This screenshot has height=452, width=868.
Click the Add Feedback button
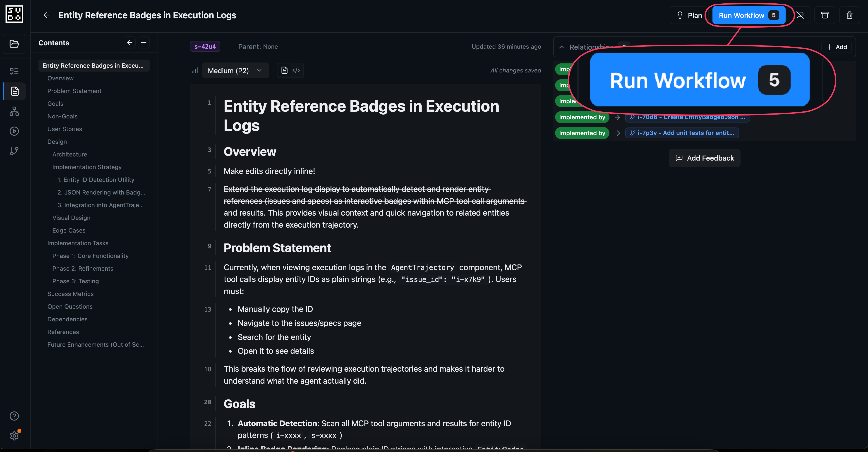(x=704, y=158)
